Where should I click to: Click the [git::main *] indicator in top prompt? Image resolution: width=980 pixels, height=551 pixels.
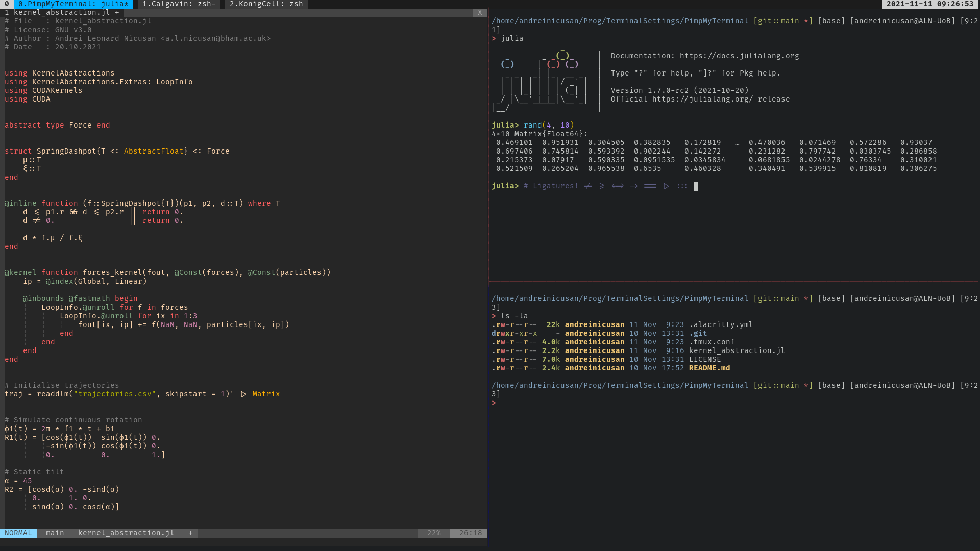783,21
